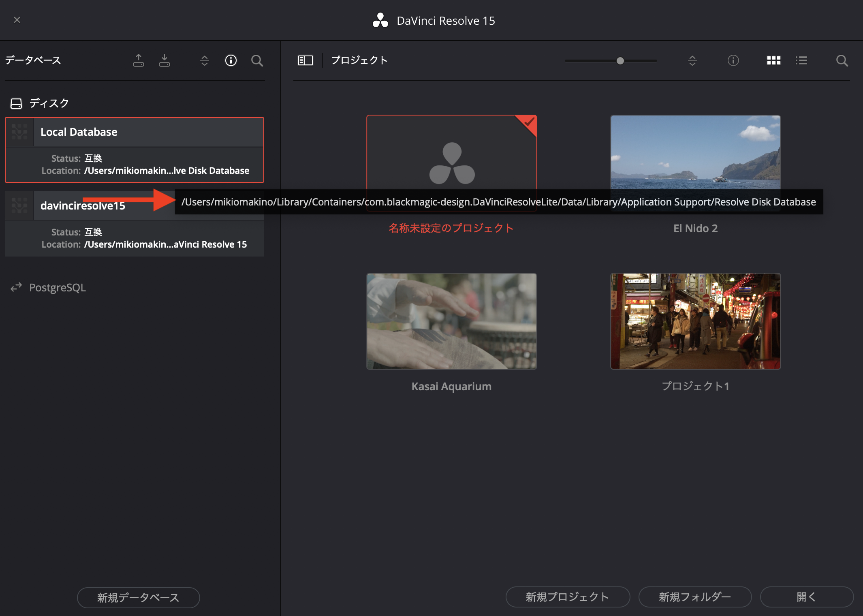Toggle the database info display icon

pyautogui.click(x=231, y=60)
